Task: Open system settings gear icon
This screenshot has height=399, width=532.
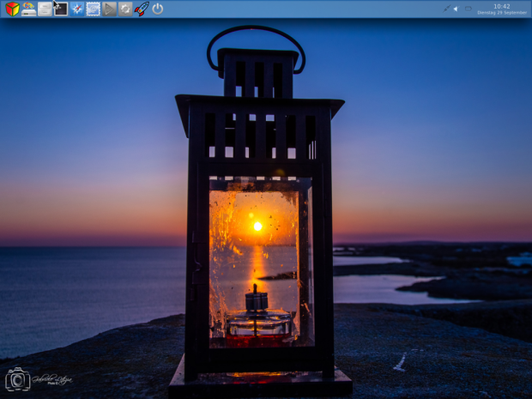Action: point(125,9)
